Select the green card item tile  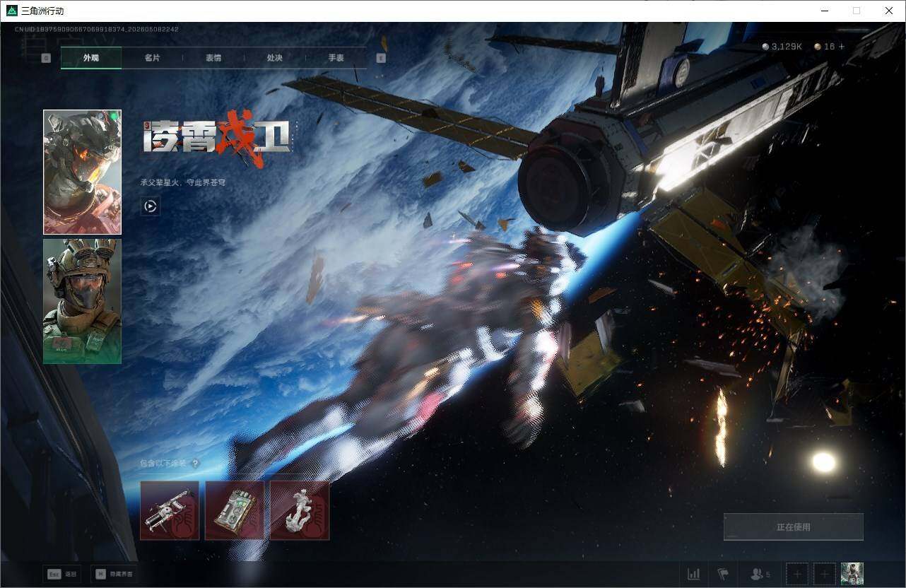coord(235,510)
